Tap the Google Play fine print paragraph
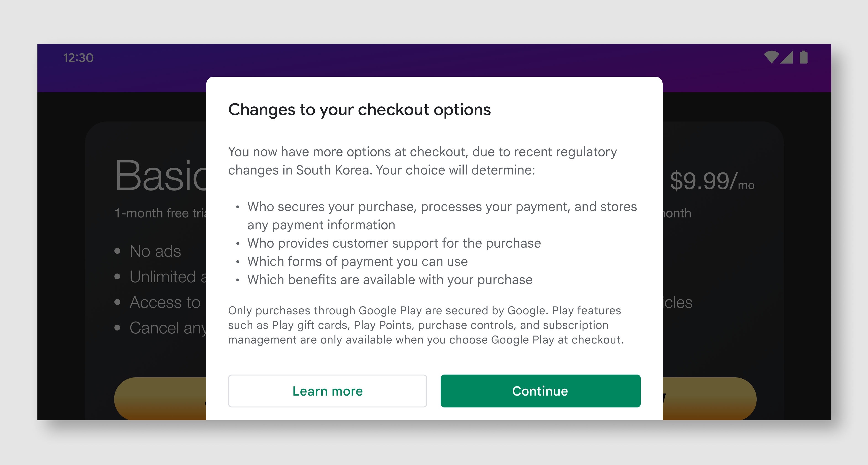The image size is (868, 465). (x=428, y=325)
